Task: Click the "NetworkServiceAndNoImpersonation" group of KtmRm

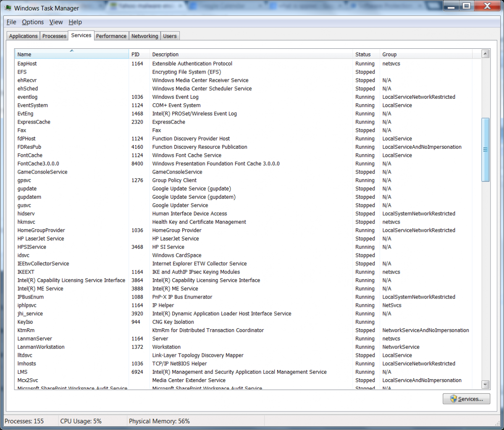Action: tap(426, 330)
